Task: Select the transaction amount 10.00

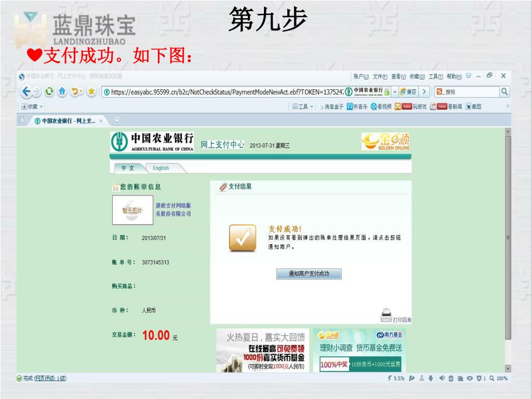Action: 156,335
